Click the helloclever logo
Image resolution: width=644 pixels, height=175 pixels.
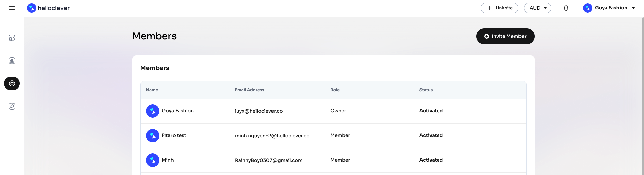(49, 8)
